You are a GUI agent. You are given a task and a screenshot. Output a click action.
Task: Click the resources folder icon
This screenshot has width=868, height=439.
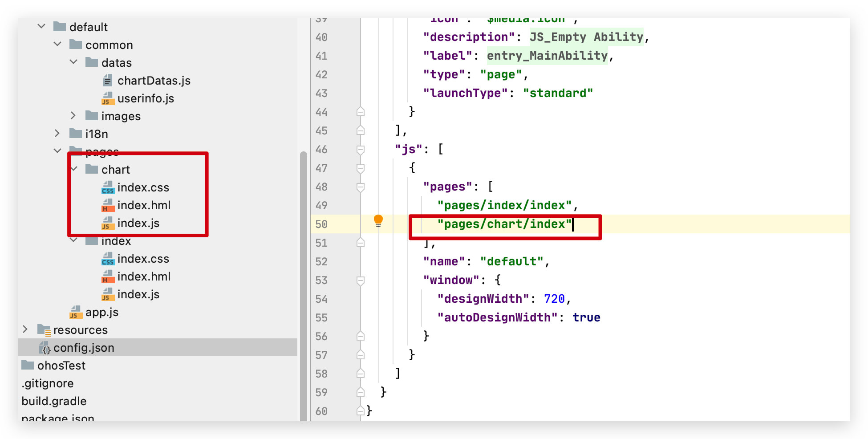coord(44,329)
